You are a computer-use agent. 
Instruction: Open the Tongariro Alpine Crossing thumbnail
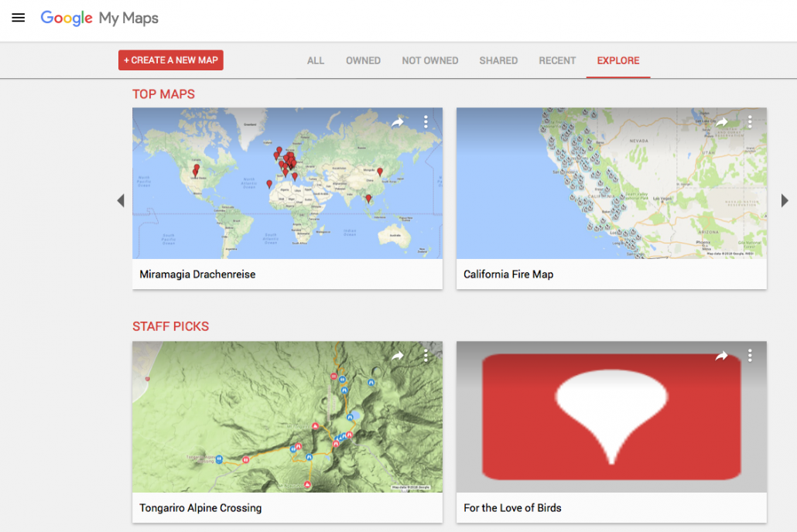[287, 417]
